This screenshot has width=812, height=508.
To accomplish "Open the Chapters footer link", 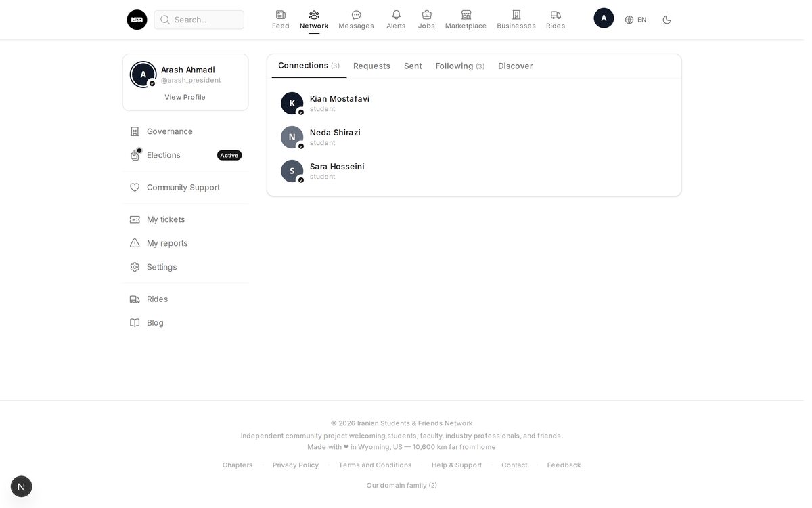I will [238, 465].
